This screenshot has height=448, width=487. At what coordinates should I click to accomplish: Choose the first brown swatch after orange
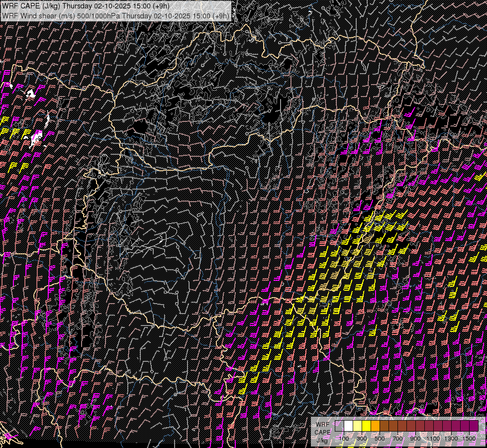coord(384,426)
